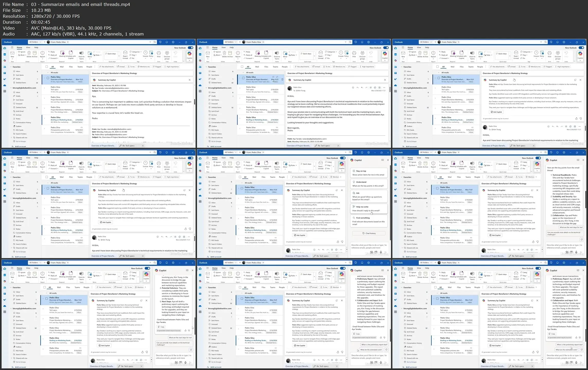Select the 'Understand' key points card
This screenshot has height=370, width=588.
point(369,184)
